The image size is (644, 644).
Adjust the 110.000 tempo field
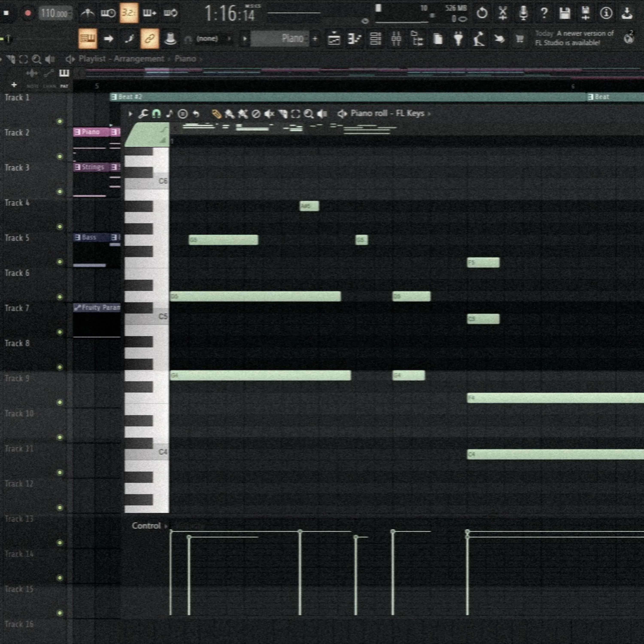pos(55,13)
